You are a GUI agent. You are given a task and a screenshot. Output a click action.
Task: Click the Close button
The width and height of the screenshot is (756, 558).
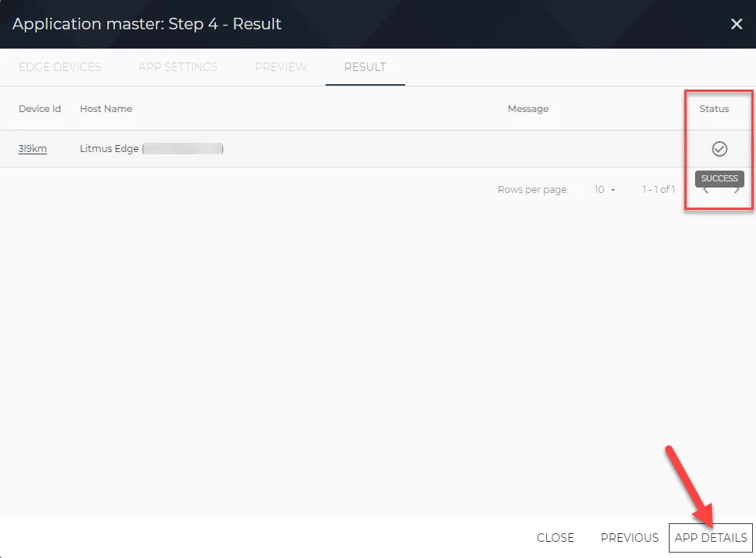[555, 538]
